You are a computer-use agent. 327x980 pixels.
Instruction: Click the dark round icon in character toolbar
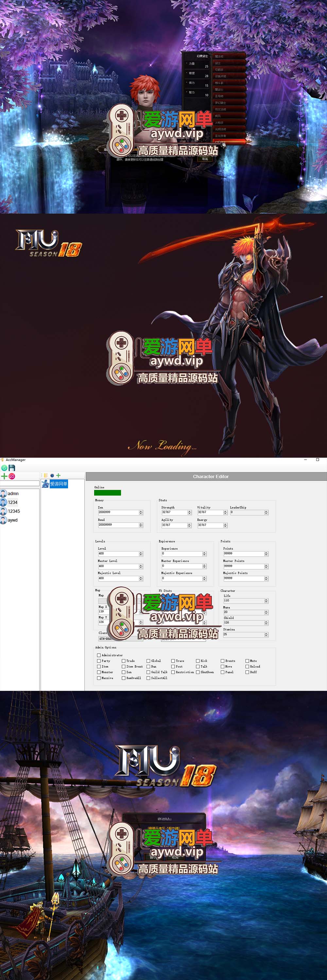tap(52, 476)
